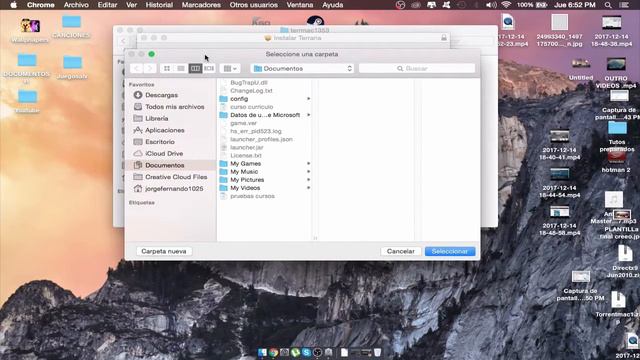Open the Marcadores menu

pyautogui.click(x=201, y=5)
